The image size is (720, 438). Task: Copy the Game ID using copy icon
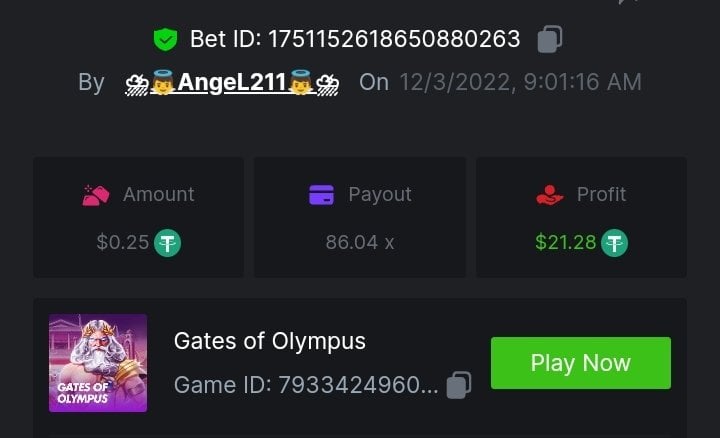point(459,384)
